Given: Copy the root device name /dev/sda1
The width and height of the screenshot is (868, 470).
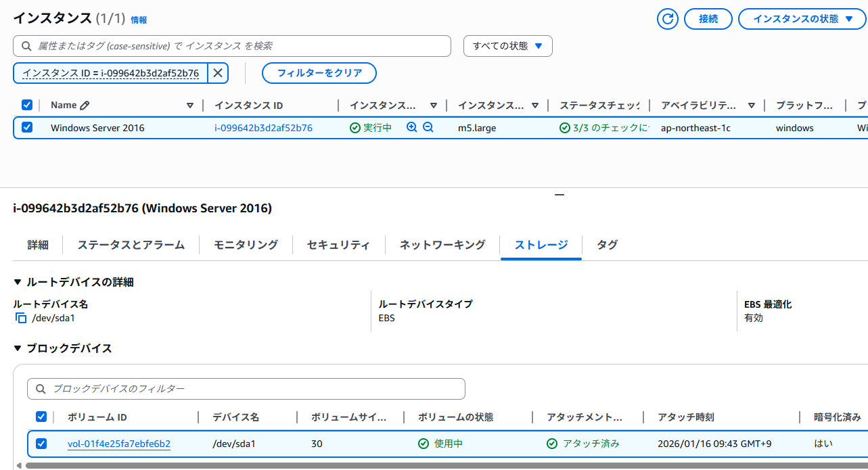Looking at the screenshot, I should [21, 318].
